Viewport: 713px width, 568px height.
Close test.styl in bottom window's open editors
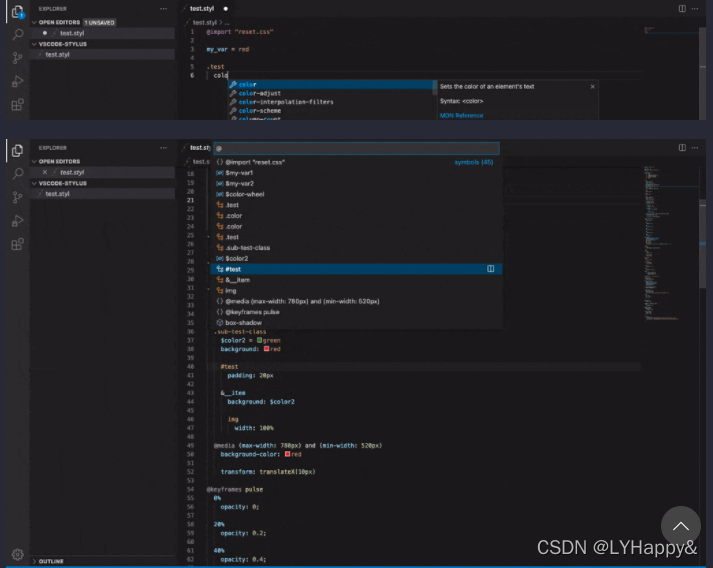click(x=45, y=172)
